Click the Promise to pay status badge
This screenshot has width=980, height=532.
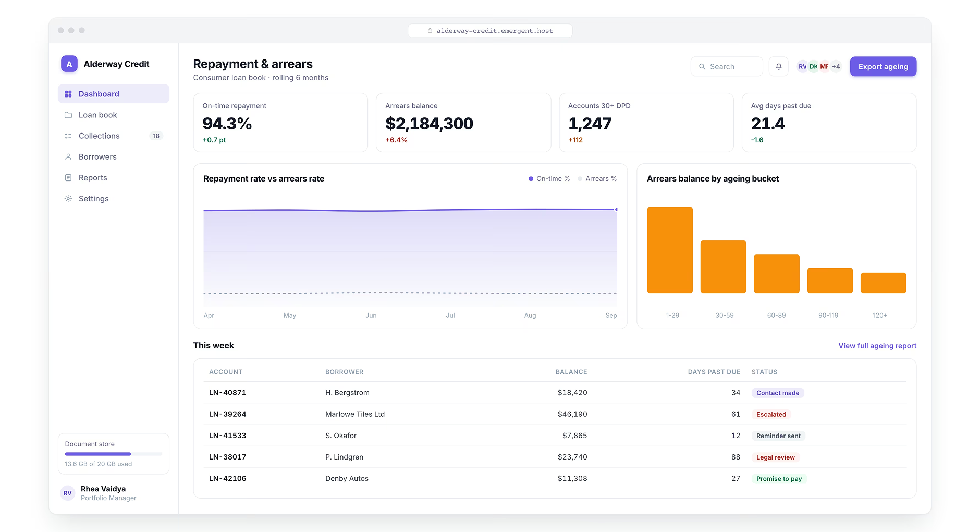point(779,478)
